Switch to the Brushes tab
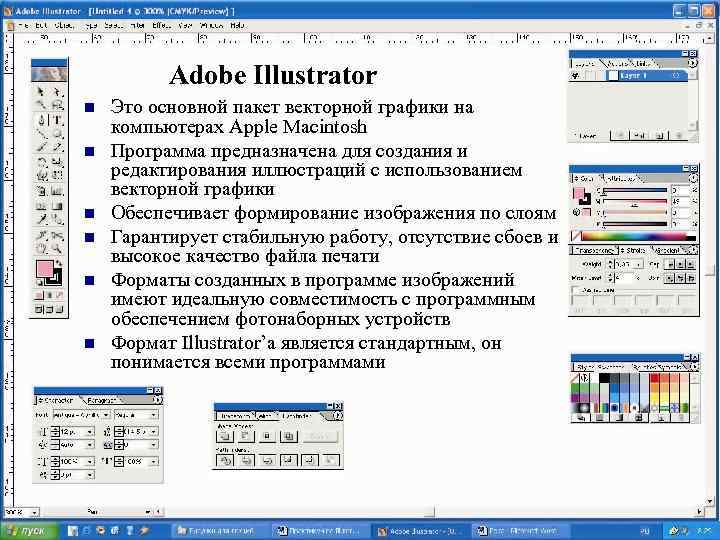 point(645,367)
